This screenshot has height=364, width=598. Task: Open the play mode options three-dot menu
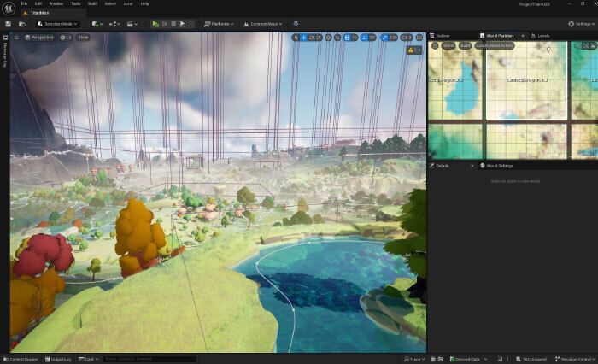(x=191, y=24)
